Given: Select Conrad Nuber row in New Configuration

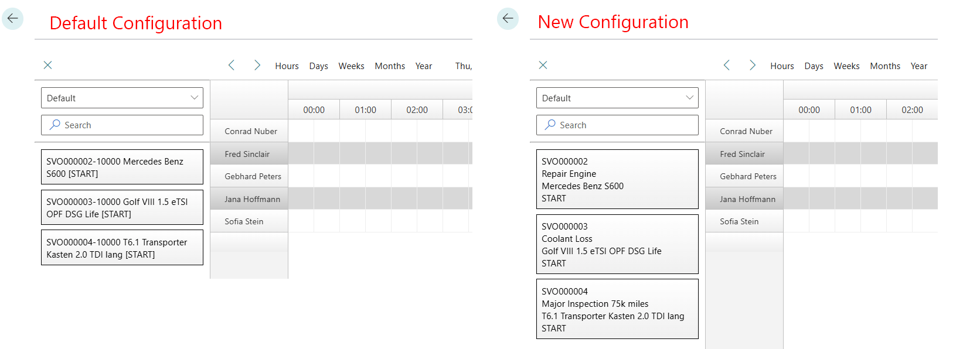Looking at the screenshot, I should tap(744, 131).
